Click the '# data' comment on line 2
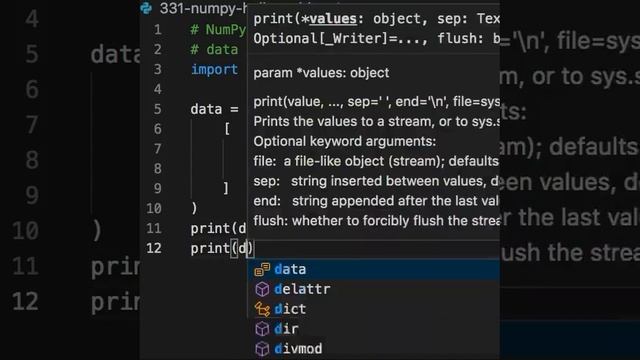This screenshot has height=360, width=640. point(214,49)
